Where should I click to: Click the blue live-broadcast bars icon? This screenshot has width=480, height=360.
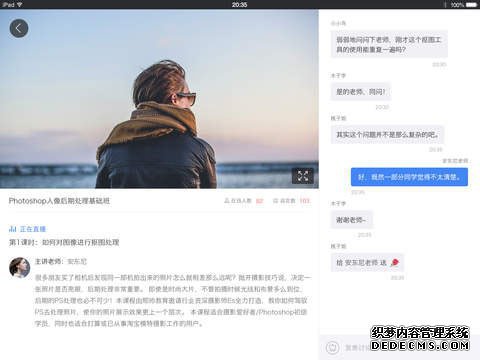coord(13,229)
